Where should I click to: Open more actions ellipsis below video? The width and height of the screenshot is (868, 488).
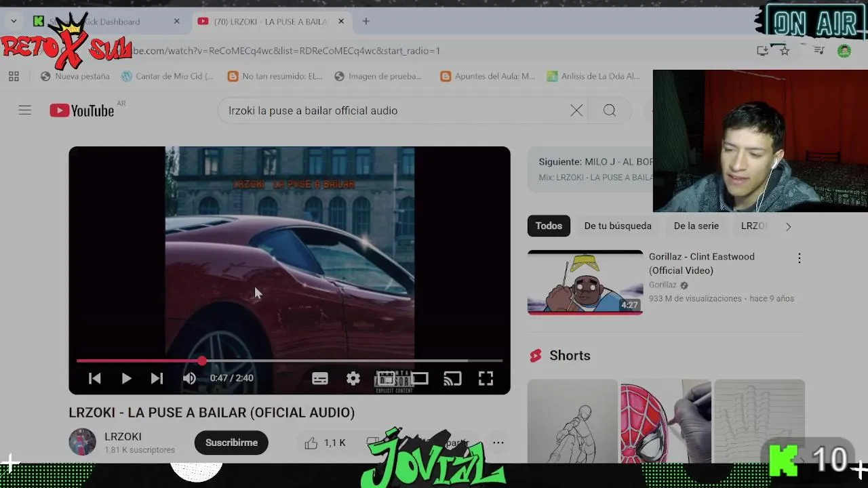click(498, 443)
